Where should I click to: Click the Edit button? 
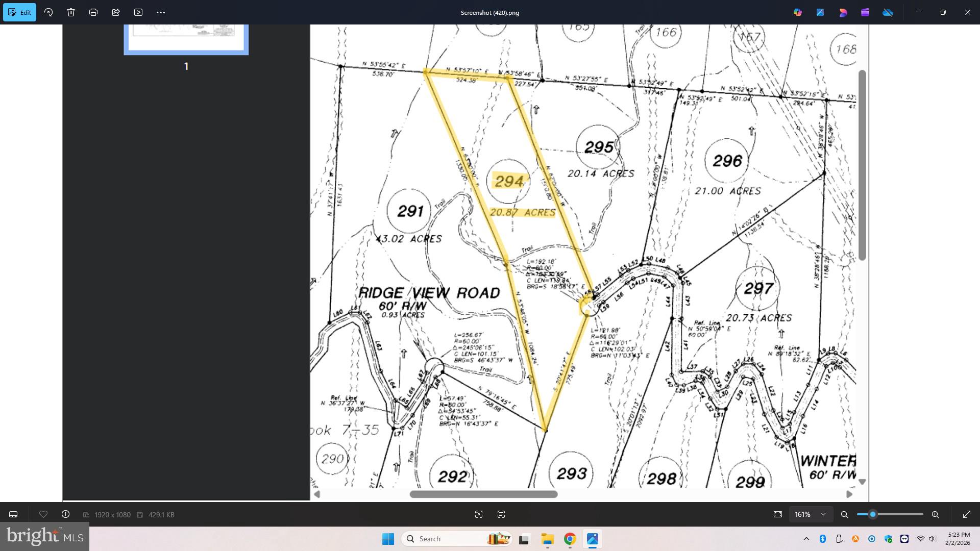[x=19, y=12]
